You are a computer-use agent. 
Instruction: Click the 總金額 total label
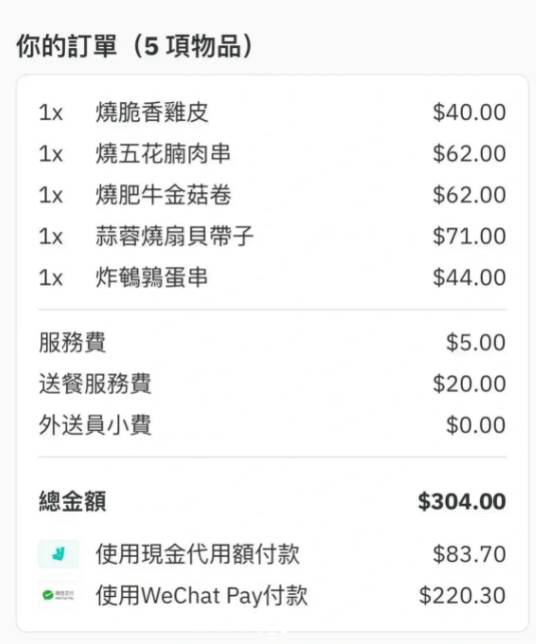tap(72, 501)
